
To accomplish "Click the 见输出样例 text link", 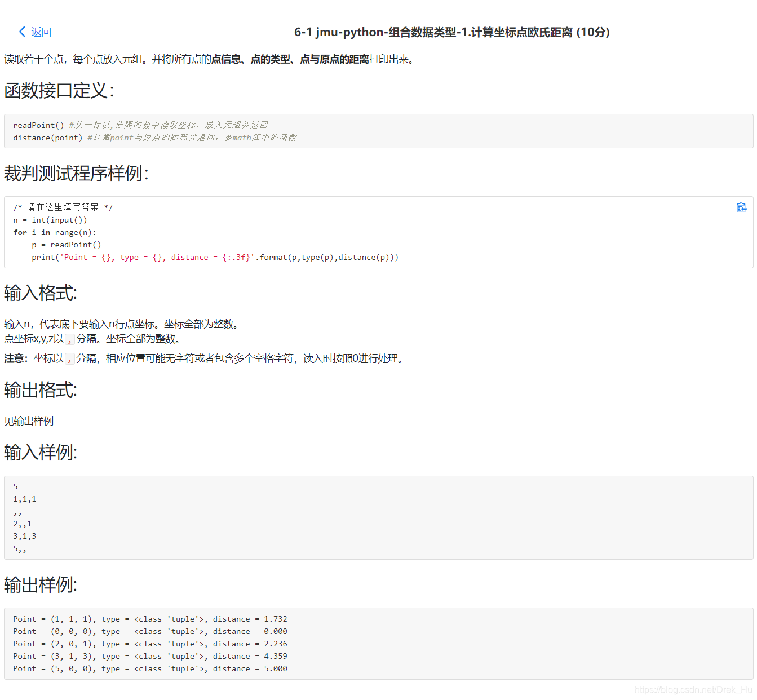I will 28,421.
